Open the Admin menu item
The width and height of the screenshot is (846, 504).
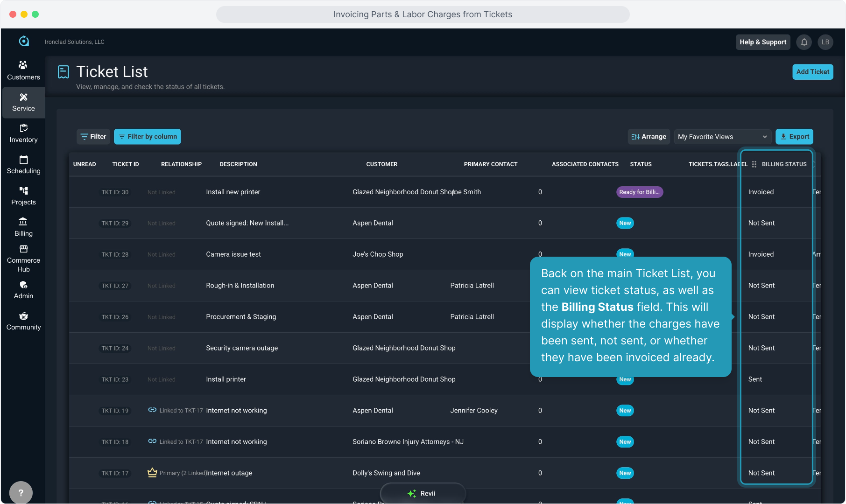[x=23, y=290]
